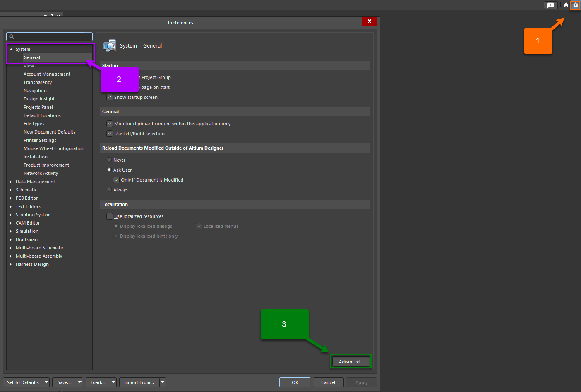This screenshot has height=392, width=581.
Task: Close the Preferences dialog
Action: [369, 21]
